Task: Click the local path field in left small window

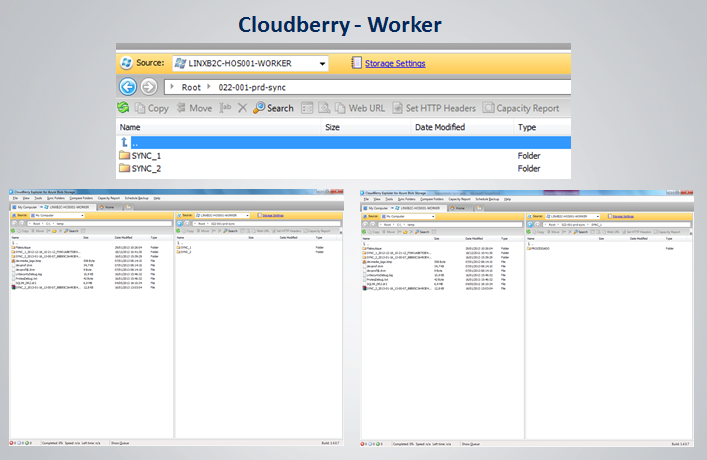Action: [x=100, y=223]
